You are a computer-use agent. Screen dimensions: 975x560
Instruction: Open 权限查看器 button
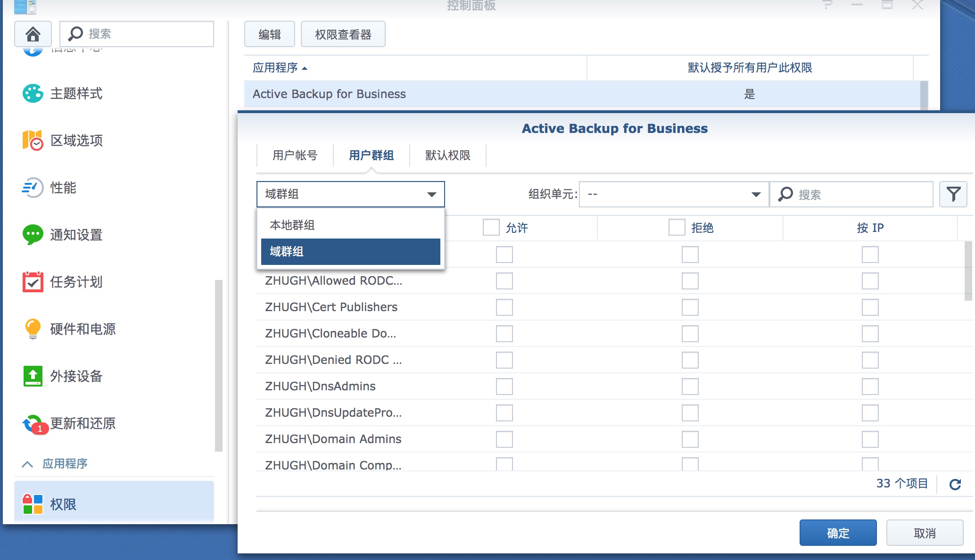coord(343,34)
